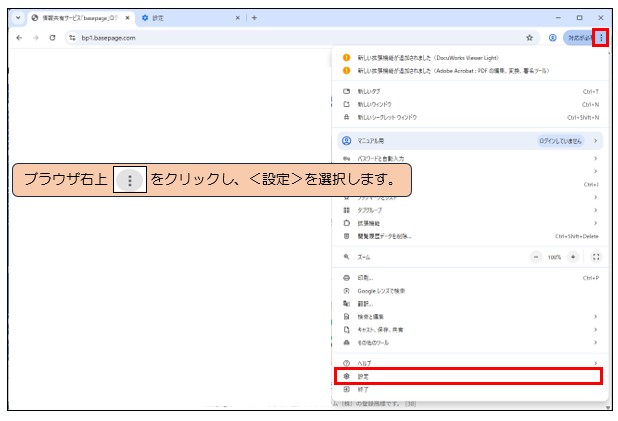Click the 100% zoom value
Image resolution: width=618 pixels, height=421 pixels.
pos(554,257)
